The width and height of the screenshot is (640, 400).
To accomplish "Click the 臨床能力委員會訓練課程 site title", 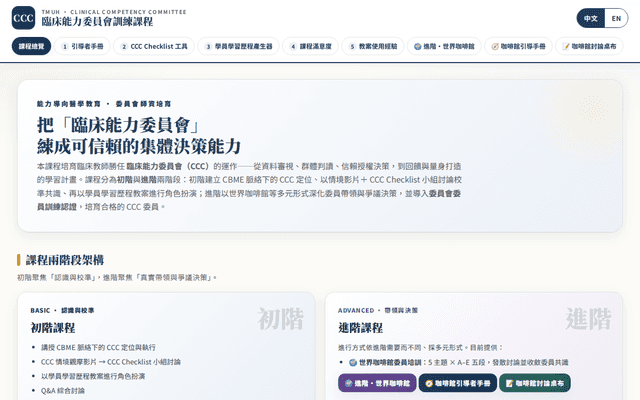I will pos(97,22).
